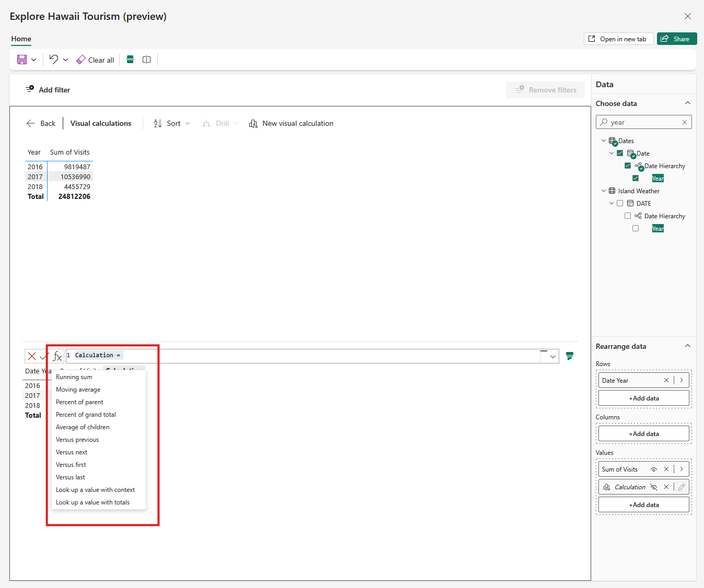Cancel the formula with red X icon
This screenshot has height=588, width=704.
pyautogui.click(x=32, y=356)
